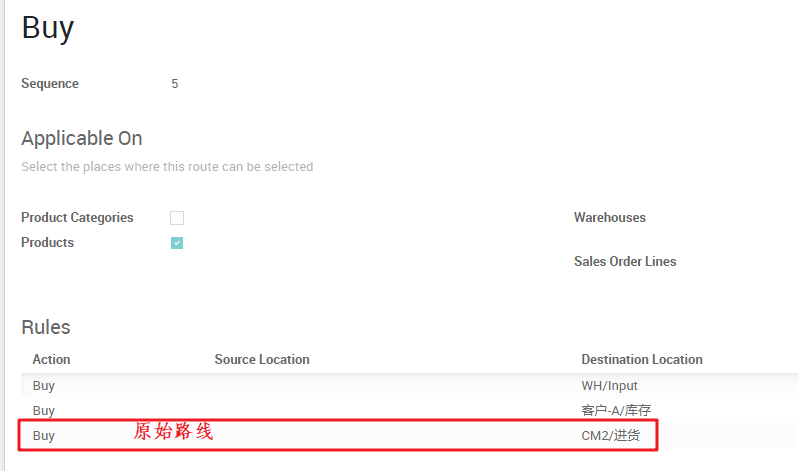Screen dimensions: 798x471
Task: Open the Buy rule for 客户-A/库存
Action: pos(44,411)
